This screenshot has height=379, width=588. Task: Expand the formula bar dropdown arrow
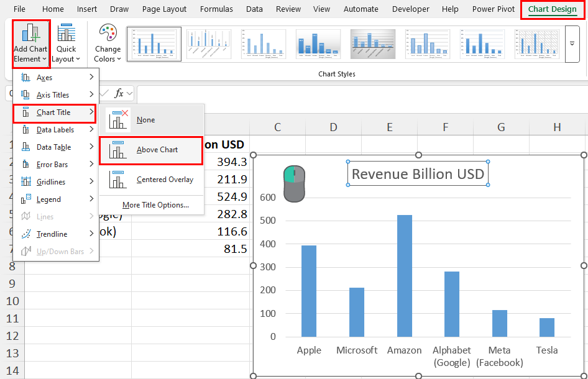point(130,93)
